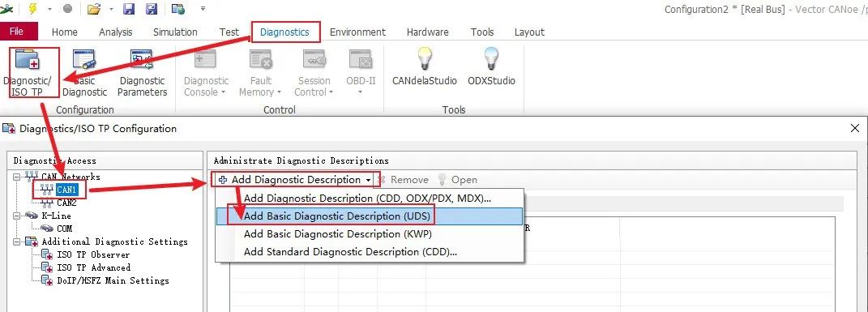Close the Diagnostics/ISO TP Configuration dialog
The width and height of the screenshot is (868, 312).
(x=855, y=128)
